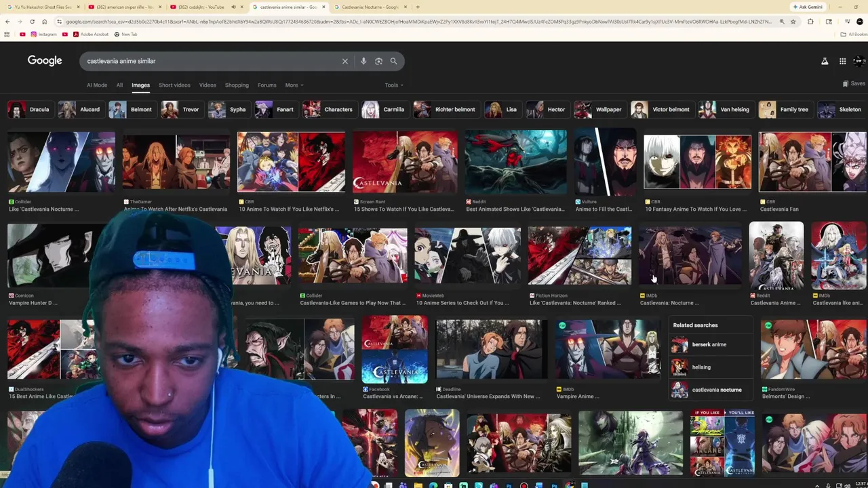Screen dimensions: 868x488
Task: Click the browser address bar
Action: [x=417, y=22]
